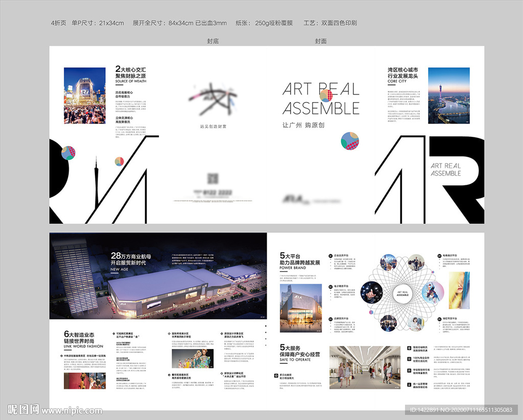Open the red costume mannequin photo
Viewport: 523px width, 420px height.
pos(85,381)
